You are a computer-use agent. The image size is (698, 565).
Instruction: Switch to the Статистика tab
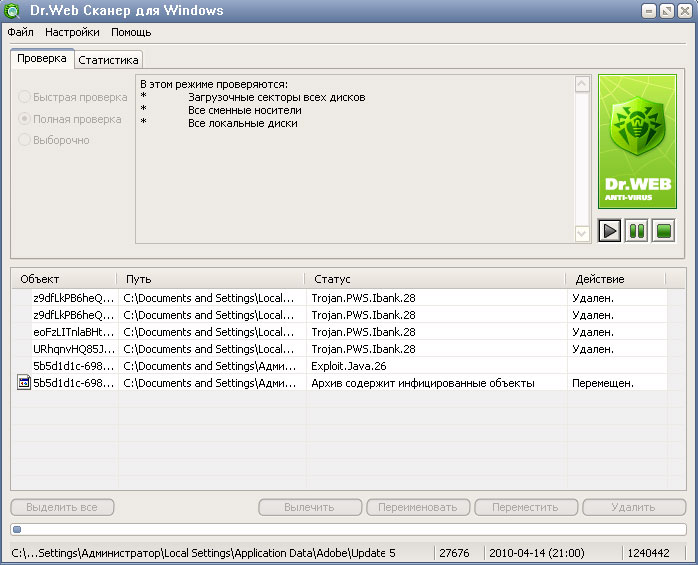tap(108, 60)
